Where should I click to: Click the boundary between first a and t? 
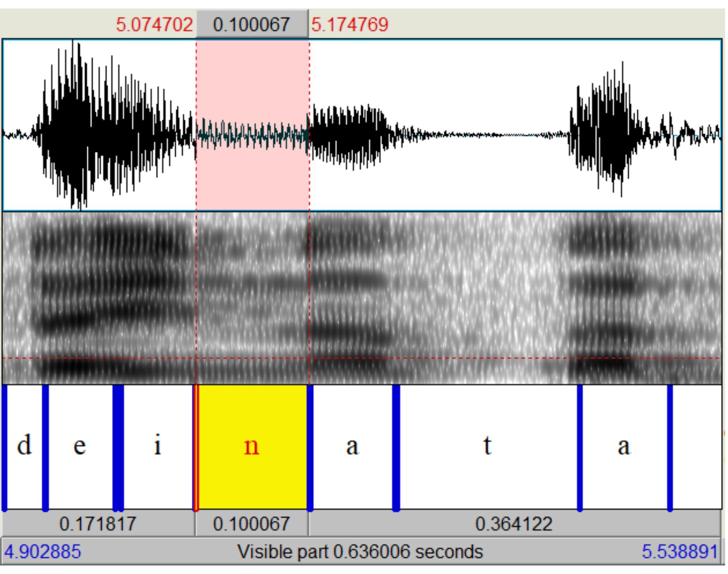tap(396, 447)
